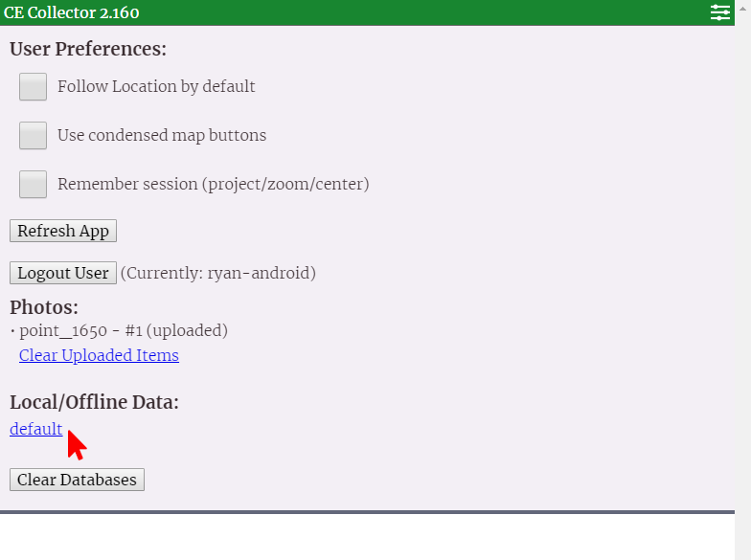
Task: Click the Photos section heading
Action: click(x=44, y=307)
